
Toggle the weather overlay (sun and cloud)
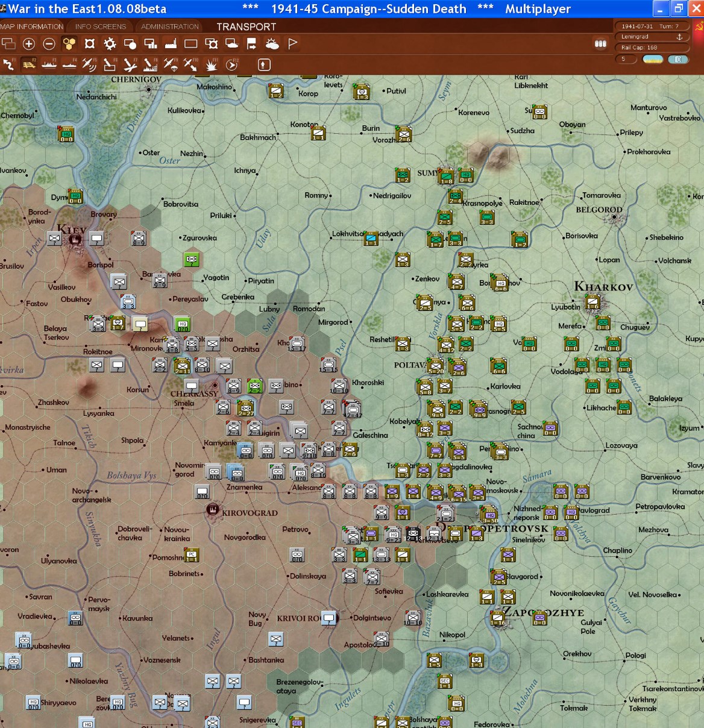click(272, 43)
